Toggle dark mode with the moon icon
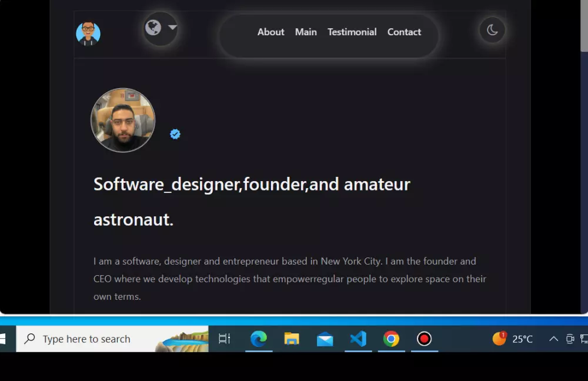Viewport: 588px width, 381px height. click(x=492, y=31)
